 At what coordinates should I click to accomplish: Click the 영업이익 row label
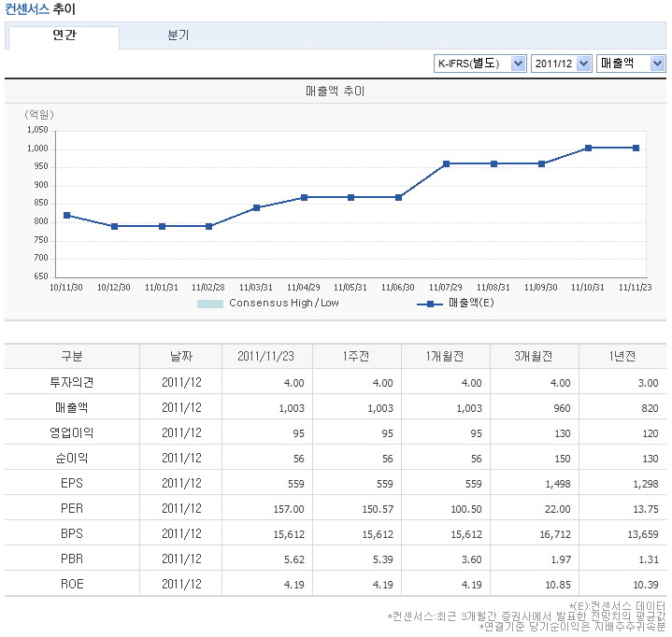(72, 432)
